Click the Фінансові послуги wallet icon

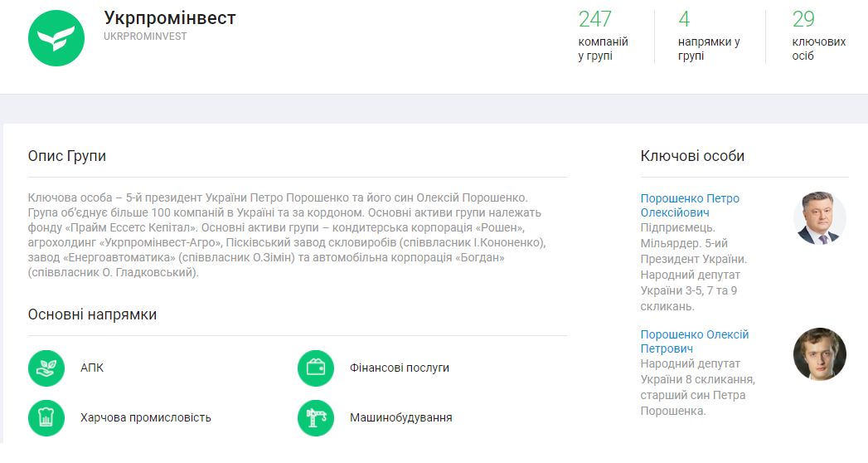[316, 368]
